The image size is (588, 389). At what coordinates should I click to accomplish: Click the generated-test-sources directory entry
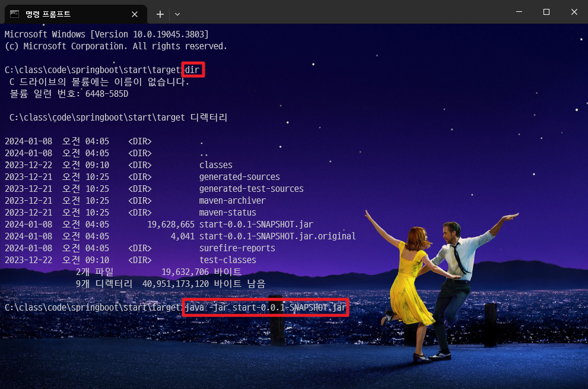(x=251, y=189)
